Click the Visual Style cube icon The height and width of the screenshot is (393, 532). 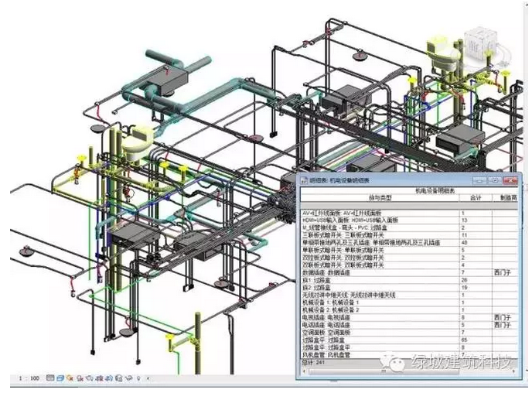(x=60, y=378)
